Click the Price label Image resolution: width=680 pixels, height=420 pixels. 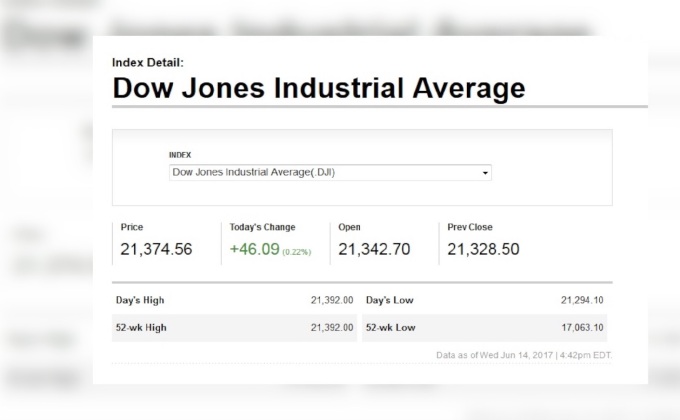tap(132, 227)
